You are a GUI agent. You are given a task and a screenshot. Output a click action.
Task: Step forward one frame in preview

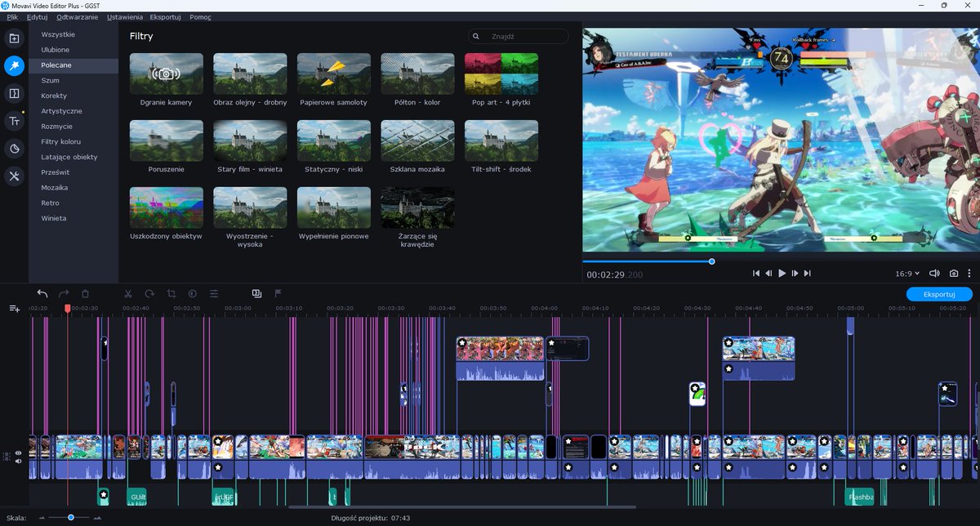coord(795,274)
